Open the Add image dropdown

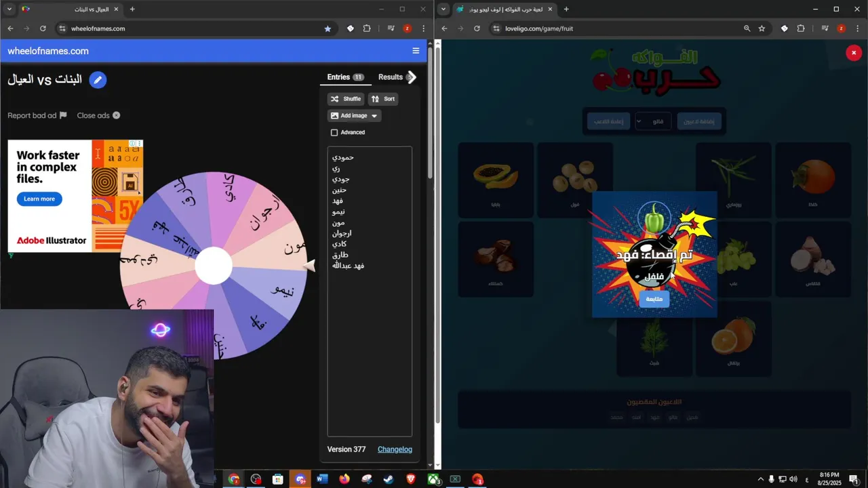point(354,116)
